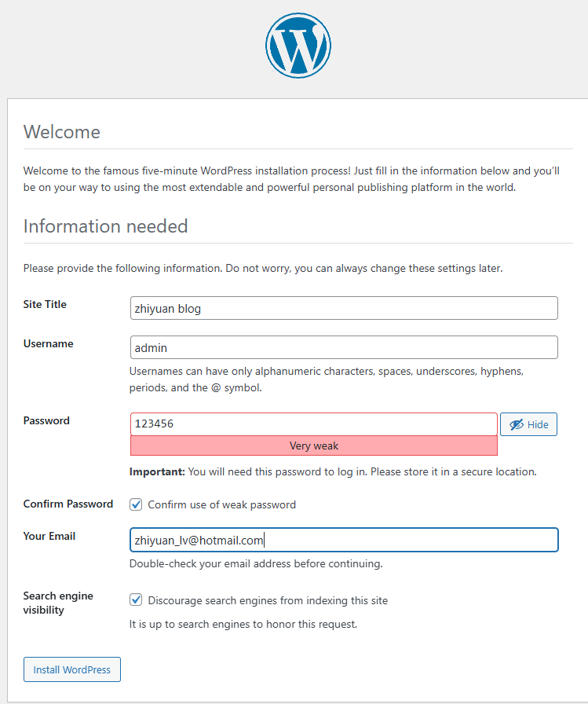Click the Welcome heading

pos(62,132)
